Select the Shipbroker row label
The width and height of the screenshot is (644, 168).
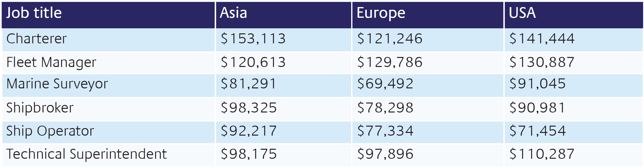point(40,108)
